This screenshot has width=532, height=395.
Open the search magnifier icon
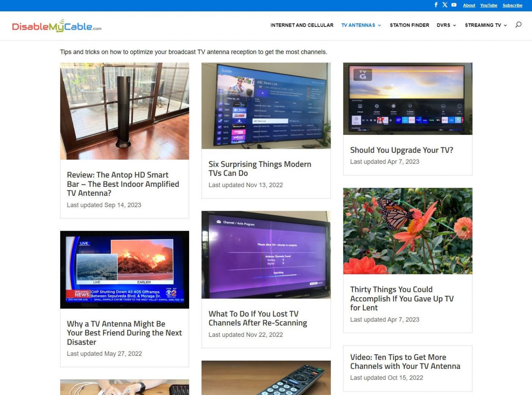point(518,25)
